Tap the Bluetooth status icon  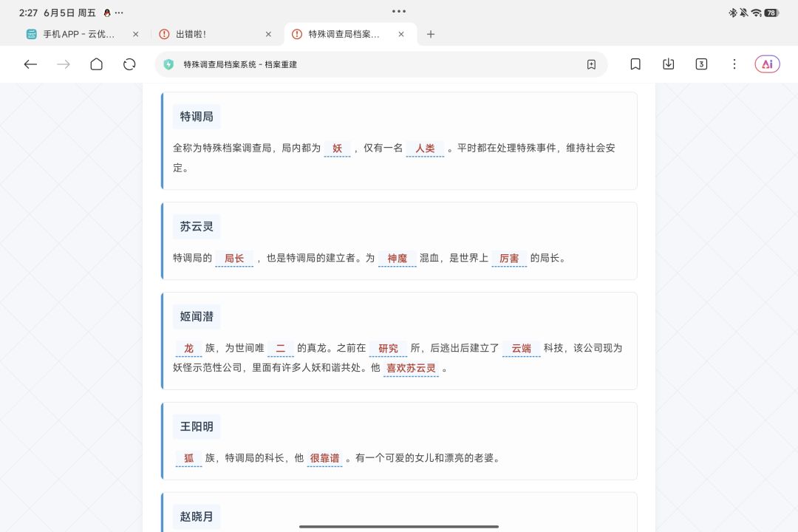coord(733,13)
